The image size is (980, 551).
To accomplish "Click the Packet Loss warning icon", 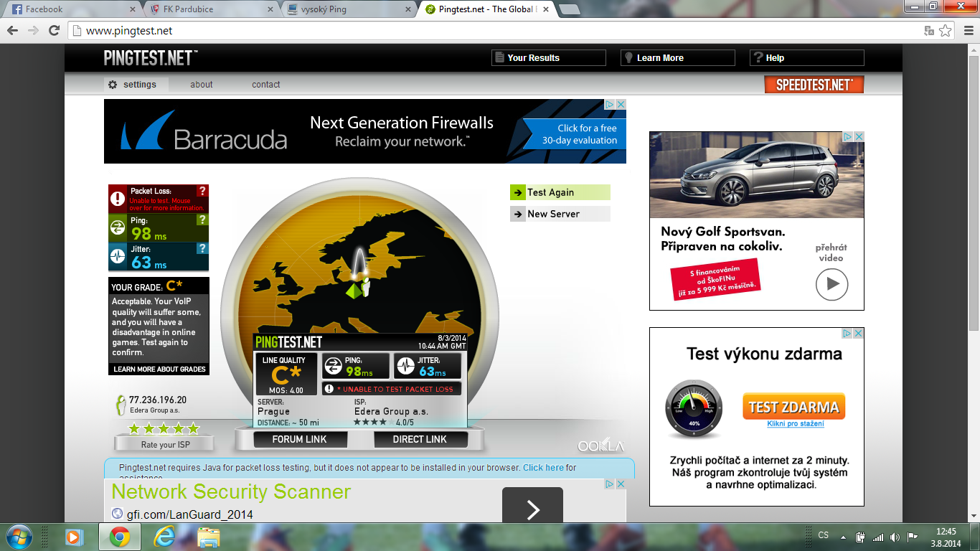I will (118, 199).
